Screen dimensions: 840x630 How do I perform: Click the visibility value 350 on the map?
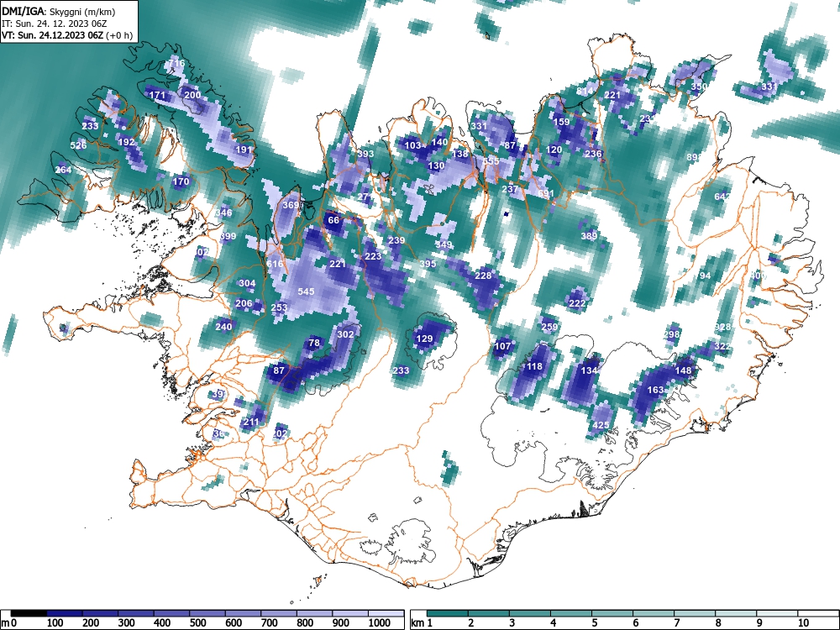[x=699, y=87]
